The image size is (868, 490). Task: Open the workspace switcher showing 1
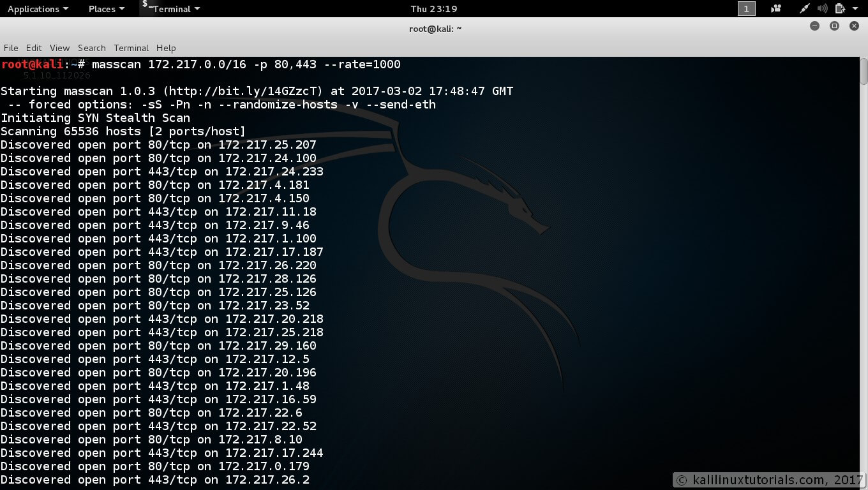coord(746,8)
